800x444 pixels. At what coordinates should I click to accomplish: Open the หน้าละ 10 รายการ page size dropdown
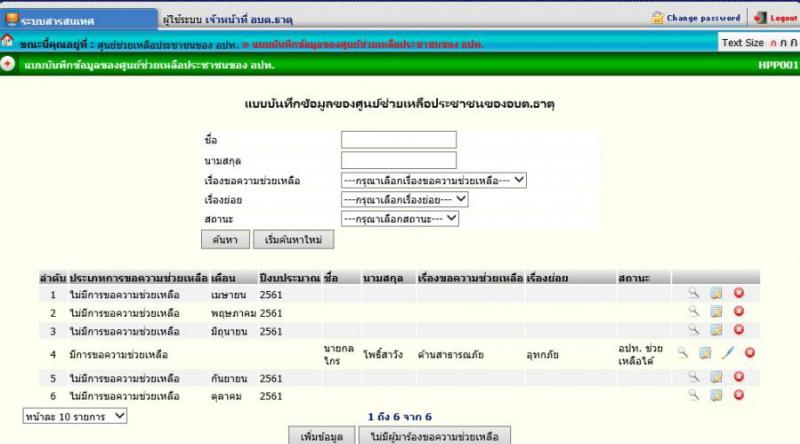coord(74,416)
